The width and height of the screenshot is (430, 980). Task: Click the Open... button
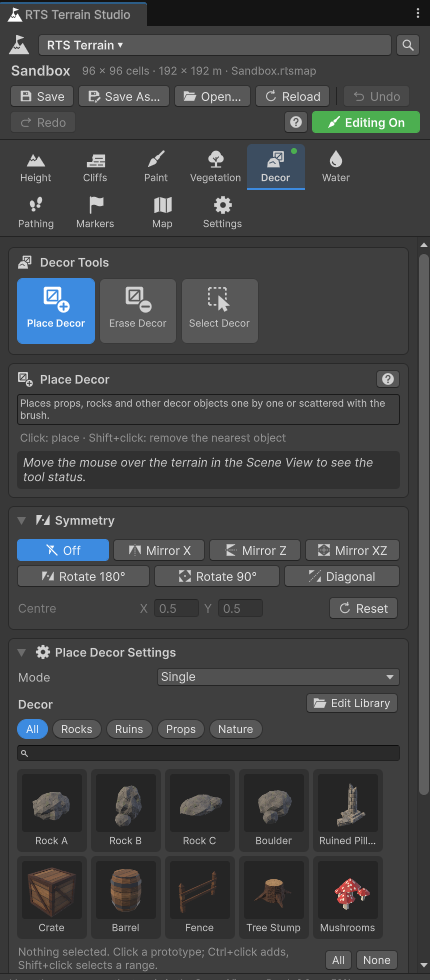[x=212, y=96]
